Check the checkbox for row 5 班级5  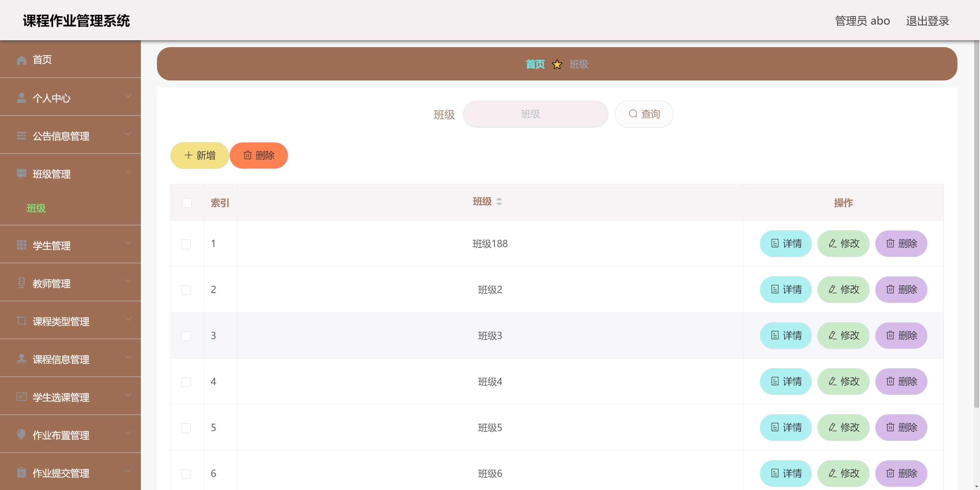click(x=186, y=428)
